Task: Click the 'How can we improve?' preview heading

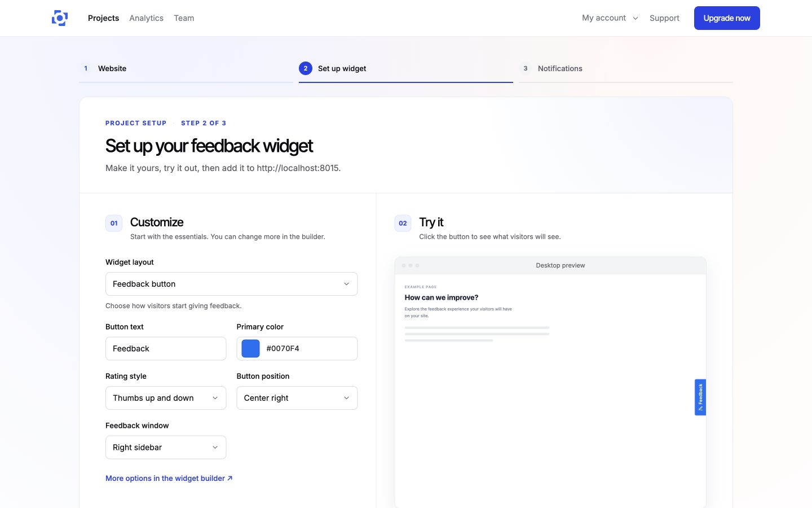Action: [442, 297]
